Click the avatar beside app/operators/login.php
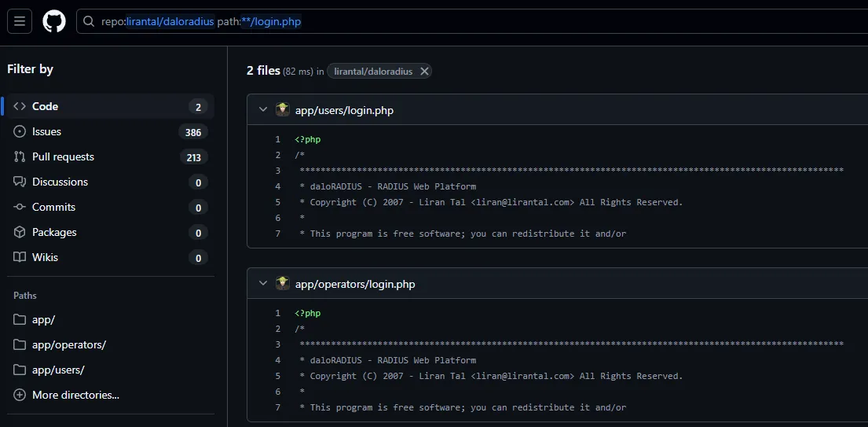868x427 pixels. (283, 284)
